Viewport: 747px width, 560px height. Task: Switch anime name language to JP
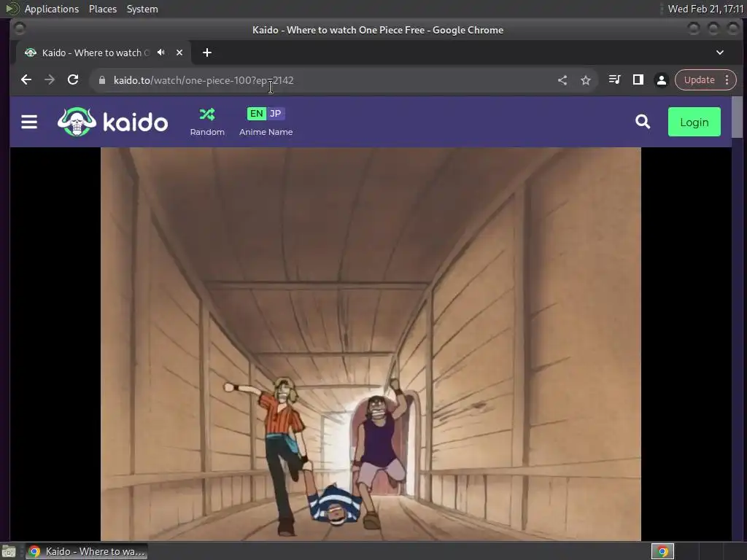pyautogui.click(x=275, y=114)
